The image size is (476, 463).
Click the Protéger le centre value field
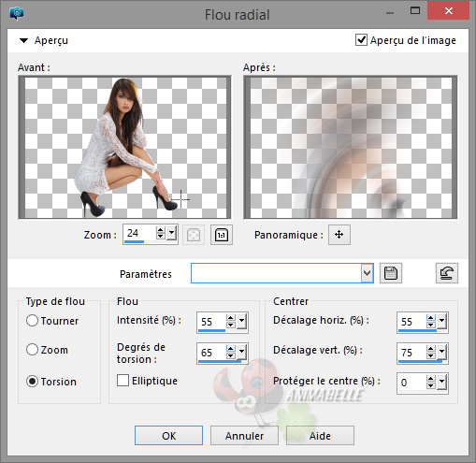click(x=411, y=383)
